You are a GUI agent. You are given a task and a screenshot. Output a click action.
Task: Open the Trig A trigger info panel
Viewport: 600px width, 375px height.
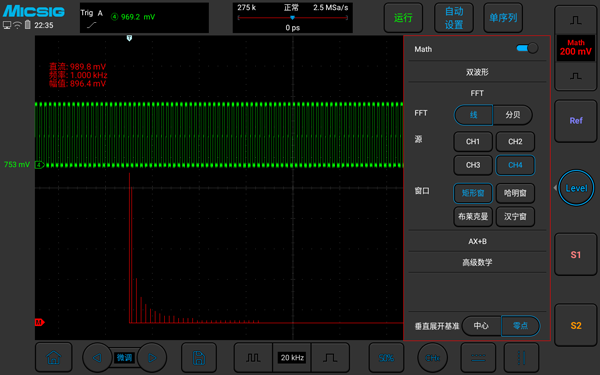(x=144, y=18)
